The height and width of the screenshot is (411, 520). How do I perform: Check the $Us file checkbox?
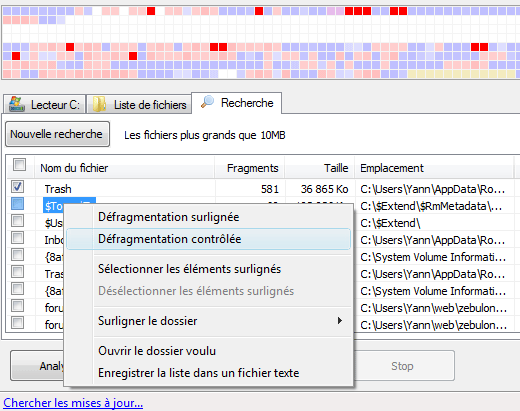click(x=17, y=220)
